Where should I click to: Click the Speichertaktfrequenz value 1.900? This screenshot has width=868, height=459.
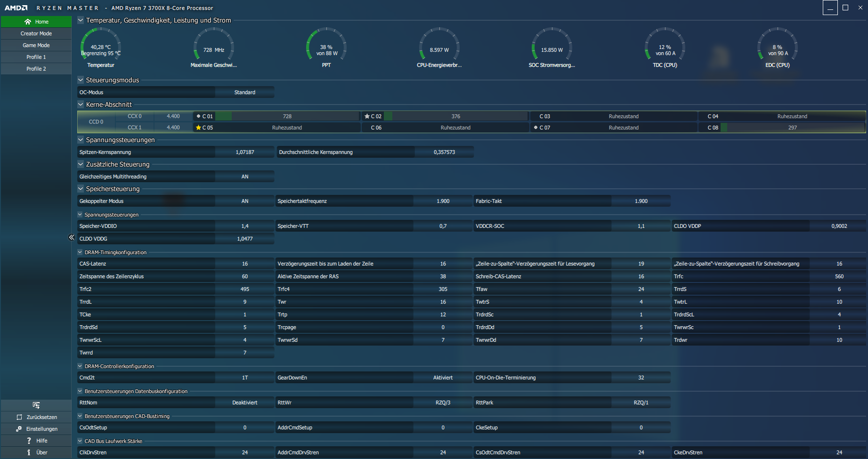tap(443, 201)
